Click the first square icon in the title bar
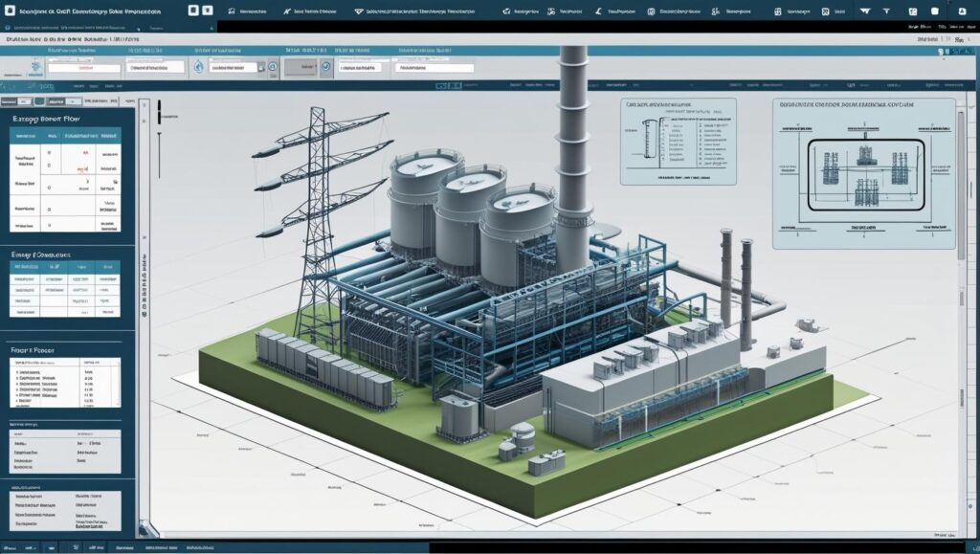 [x=193, y=11]
